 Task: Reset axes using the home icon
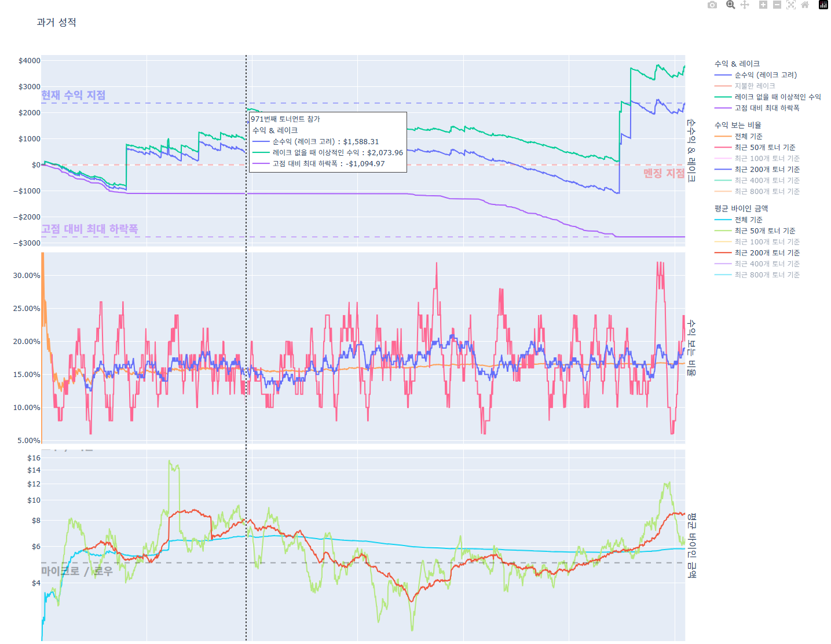[805, 5]
